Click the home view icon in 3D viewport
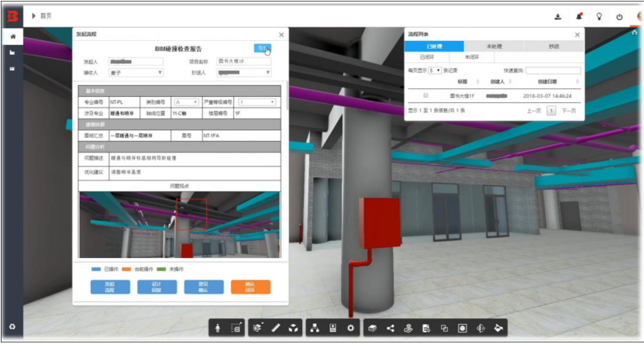Image resolution: width=644 pixels, height=344 pixels. click(x=634, y=33)
